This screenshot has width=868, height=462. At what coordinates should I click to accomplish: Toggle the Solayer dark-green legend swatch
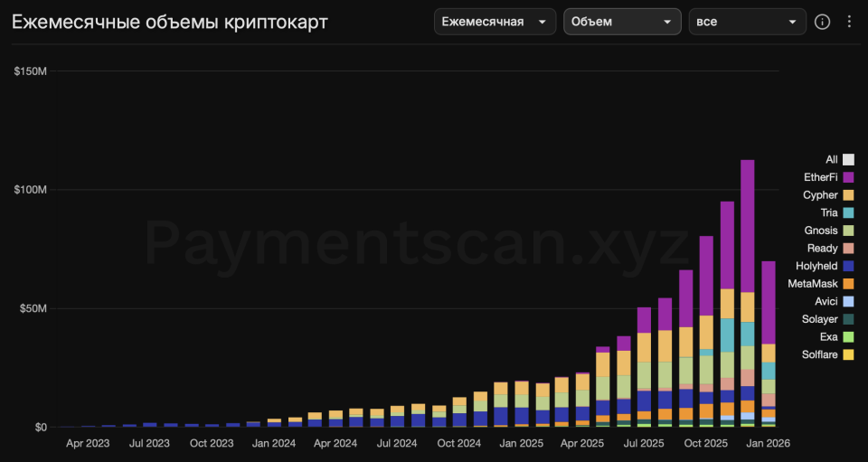click(848, 319)
